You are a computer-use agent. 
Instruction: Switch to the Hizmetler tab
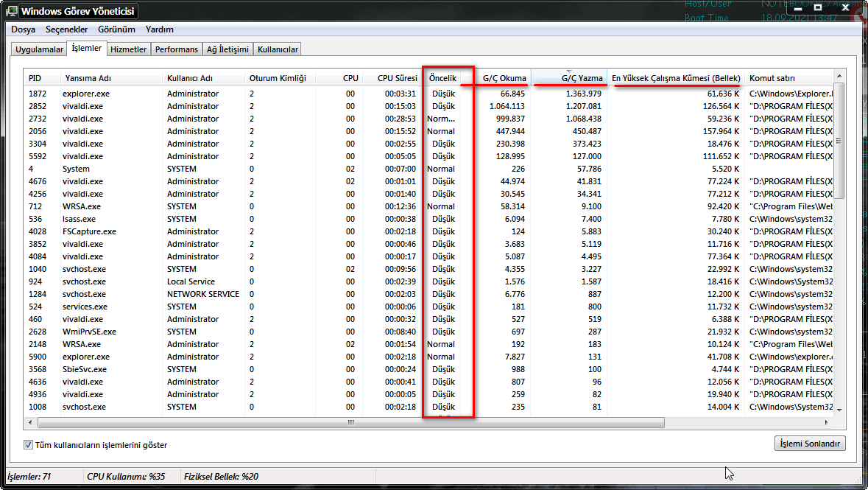pos(128,49)
